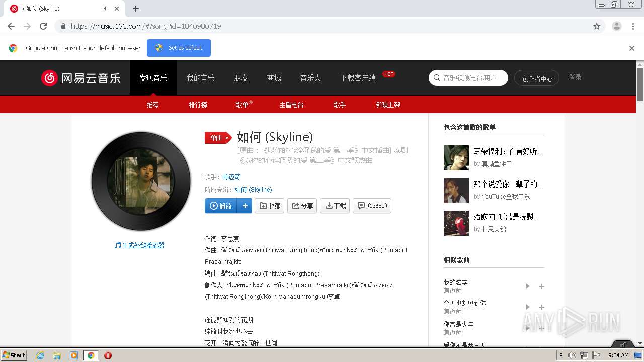Open the 我的音乐 tab

pos(200,78)
